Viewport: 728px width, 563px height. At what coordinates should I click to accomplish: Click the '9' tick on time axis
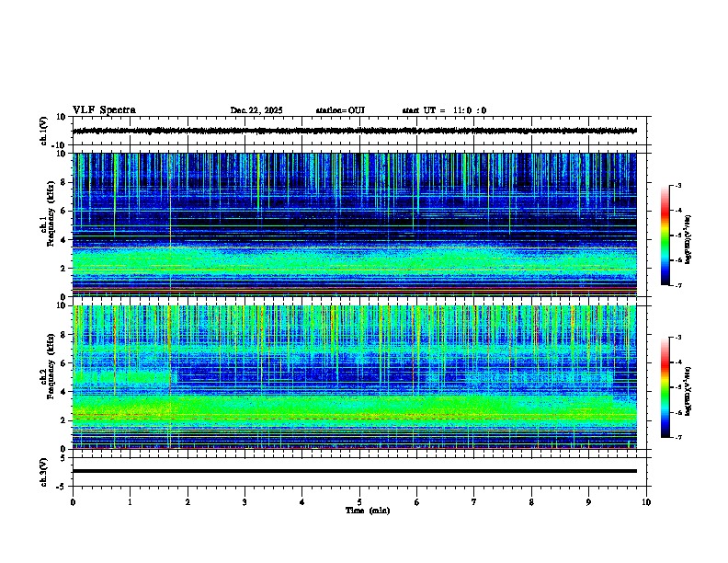point(588,502)
